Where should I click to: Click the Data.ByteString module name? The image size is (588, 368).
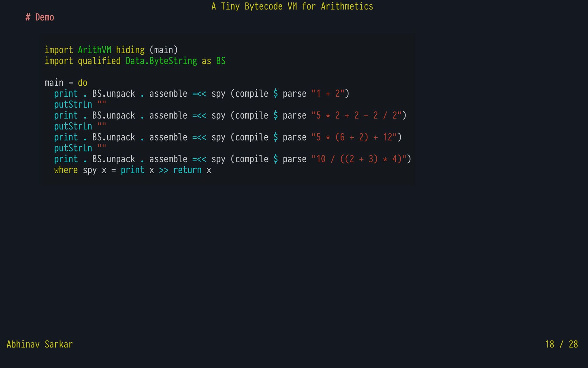pyautogui.click(x=161, y=61)
